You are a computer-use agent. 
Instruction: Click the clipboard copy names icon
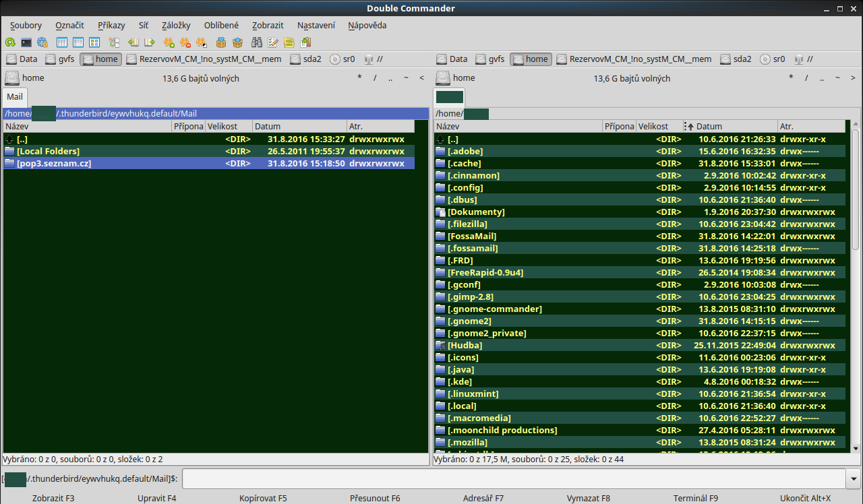[305, 42]
